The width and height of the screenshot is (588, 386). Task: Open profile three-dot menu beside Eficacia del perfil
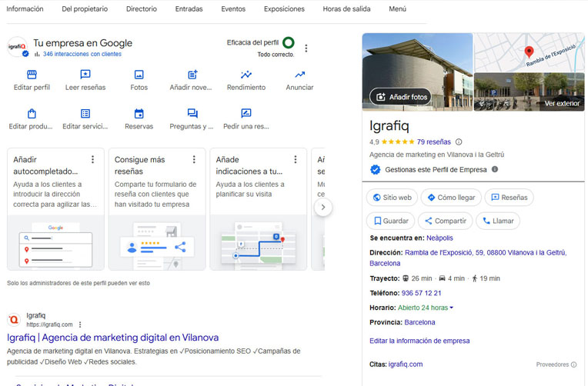point(306,48)
